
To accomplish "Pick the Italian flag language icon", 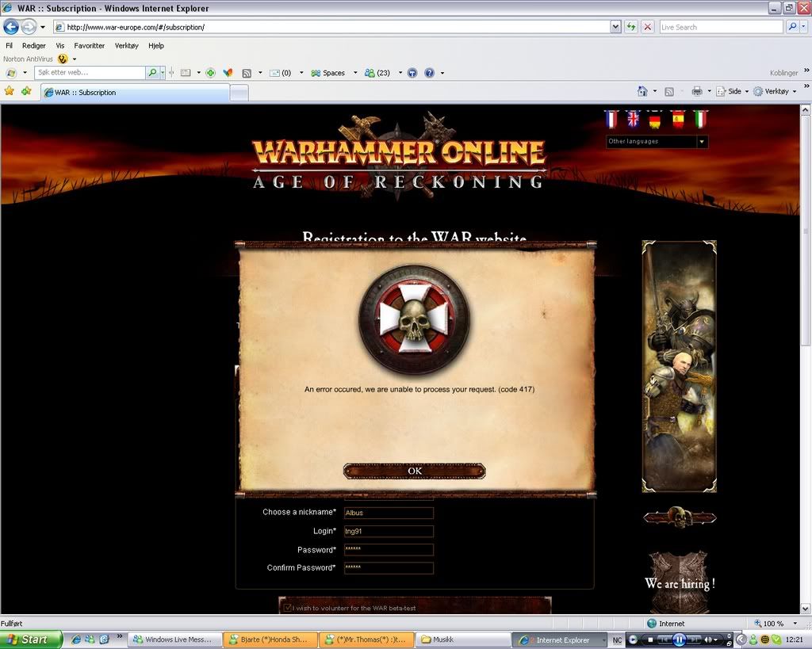I will (x=700, y=120).
